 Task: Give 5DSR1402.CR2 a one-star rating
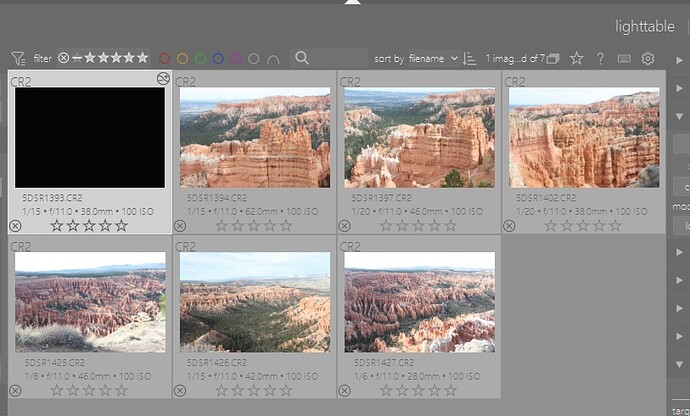tap(551, 226)
